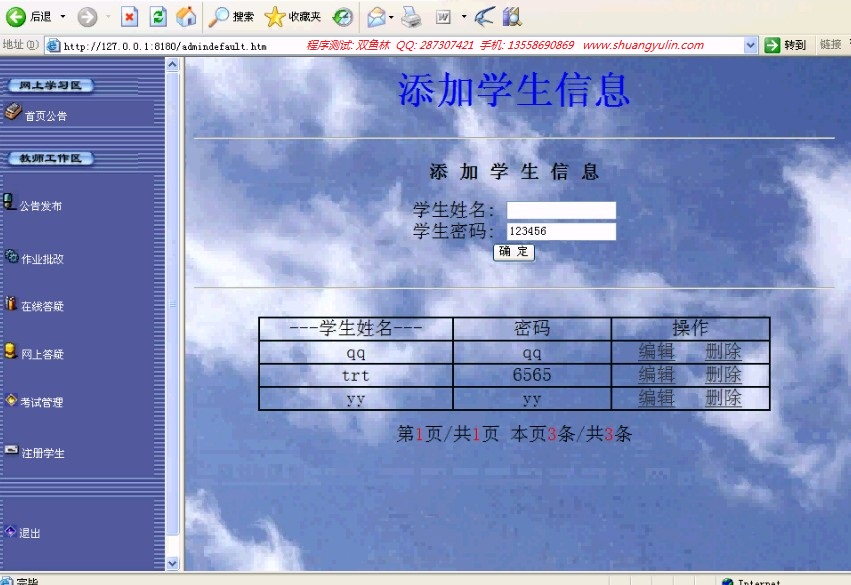Screen dimensions: 851x585
Task: Click 编辑 link for student trt
Action: coord(656,375)
